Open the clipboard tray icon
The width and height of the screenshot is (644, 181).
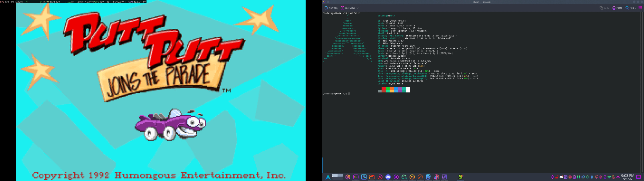[574, 177]
